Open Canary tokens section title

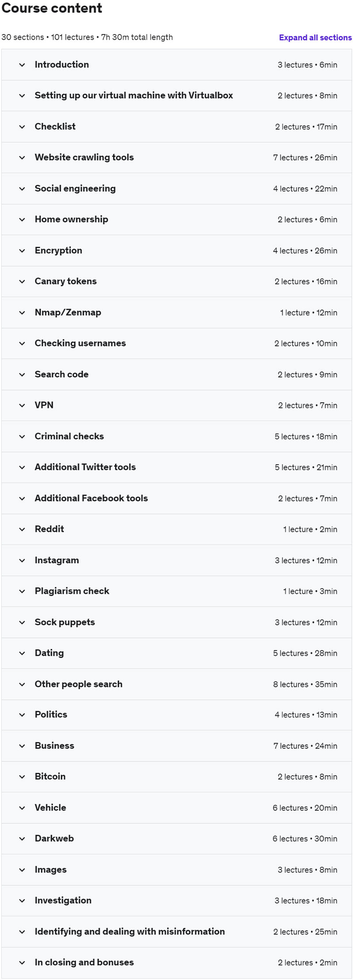[65, 281]
